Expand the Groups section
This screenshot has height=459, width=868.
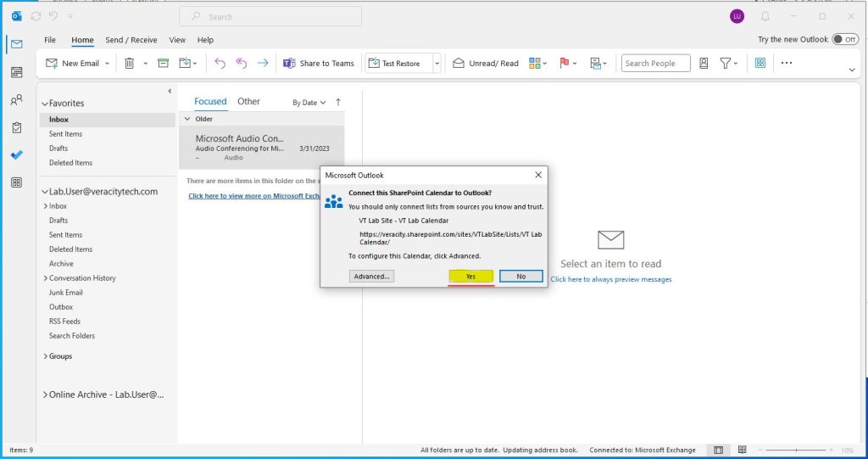click(45, 356)
